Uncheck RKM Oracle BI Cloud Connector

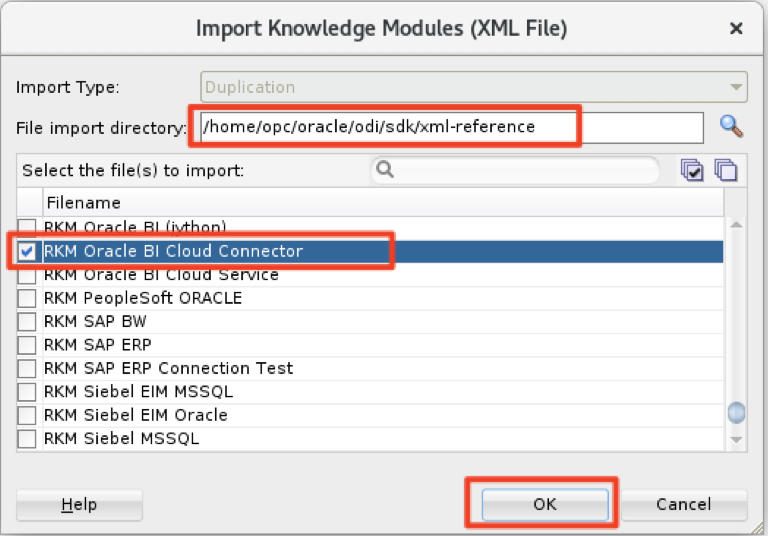27,251
